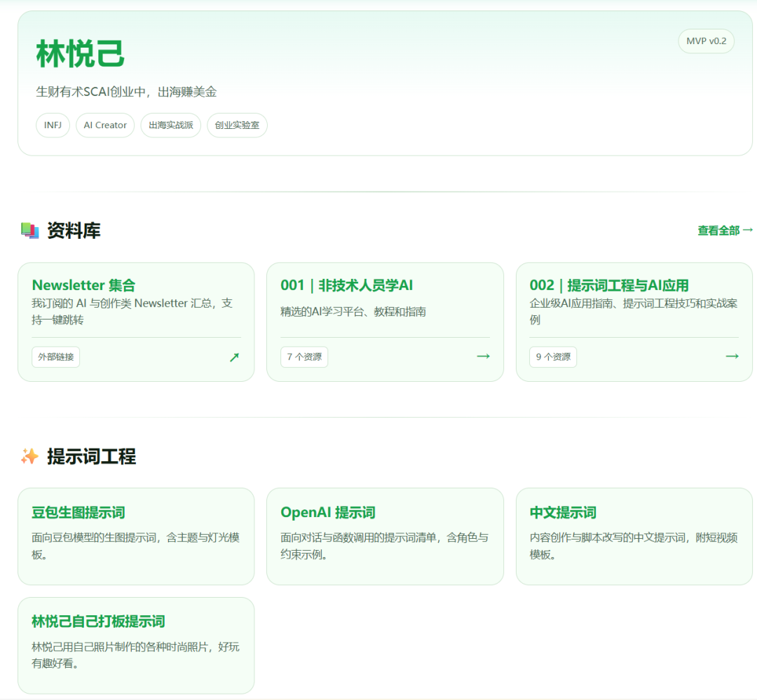The width and height of the screenshot is (757, 700).
Task: Click the MVP v0.2 badge
Action: [707, 41]
